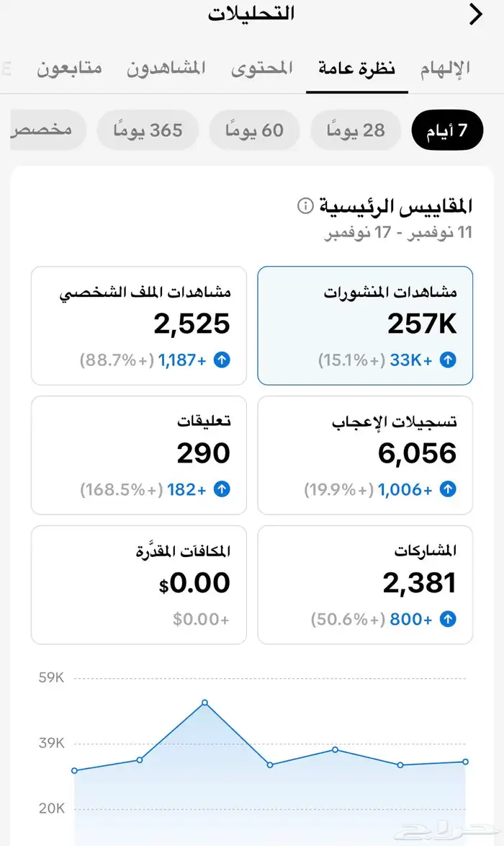This screenshot has width=504, height=846.
Task: Switch to the 60 days period
Action: coord(253,130)
